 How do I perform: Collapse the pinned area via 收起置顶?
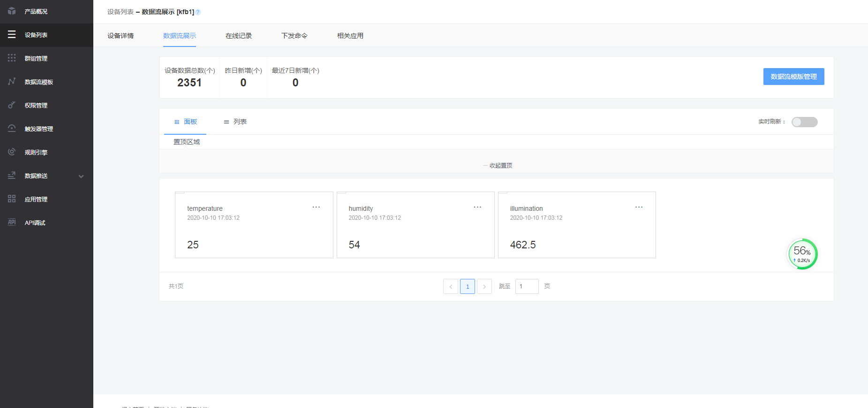498,166
